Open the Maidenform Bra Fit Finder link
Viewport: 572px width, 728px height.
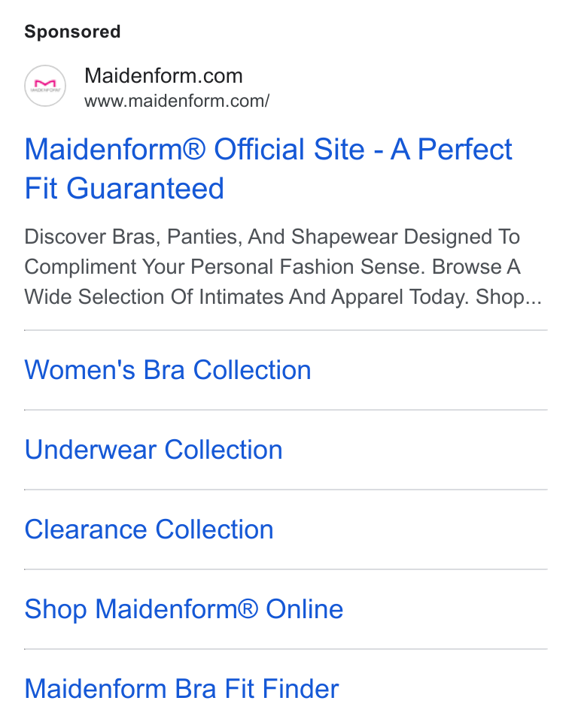[181, 689]
